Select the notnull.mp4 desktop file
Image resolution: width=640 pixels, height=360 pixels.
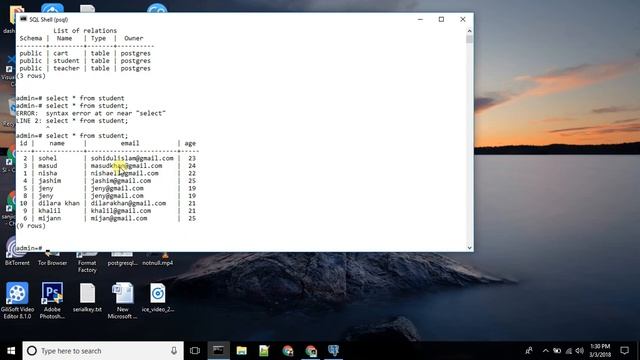tap(158, 259)
